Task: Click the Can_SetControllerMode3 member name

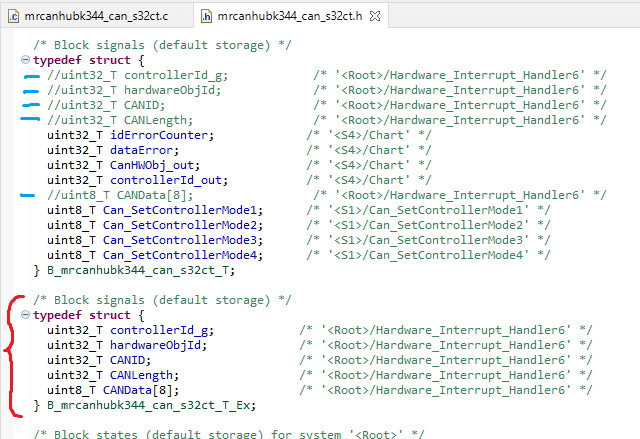Action: click(x=180, y=240)
